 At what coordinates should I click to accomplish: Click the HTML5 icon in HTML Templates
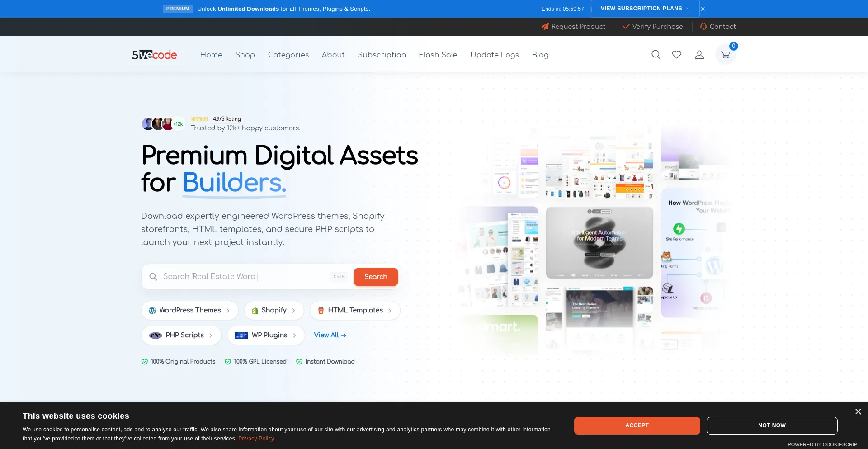(321, 311)
